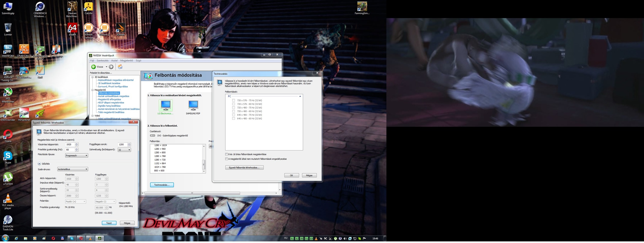Click Mégse in Testreszabás dialog

point(309,175)
